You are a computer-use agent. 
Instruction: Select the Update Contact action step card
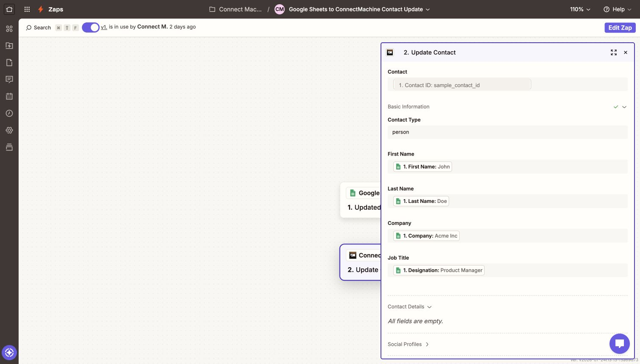(360, 263)
